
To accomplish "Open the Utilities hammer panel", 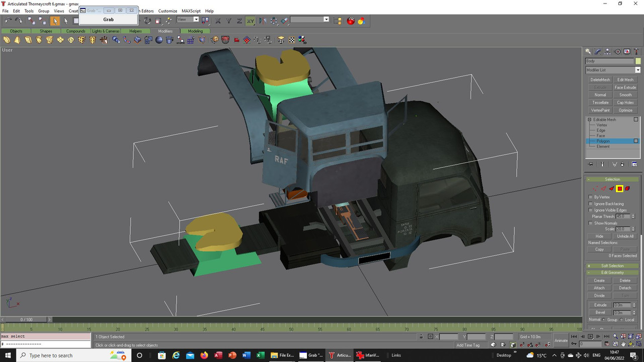I will 636,52.
